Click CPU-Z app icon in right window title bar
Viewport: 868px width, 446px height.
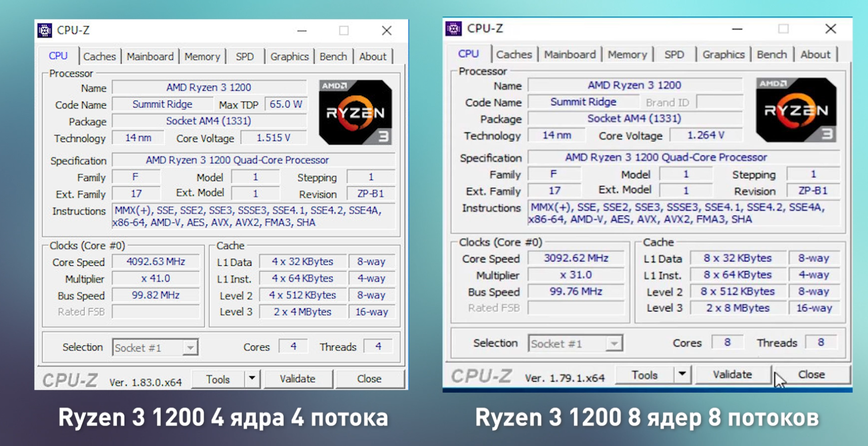(453, 29)
